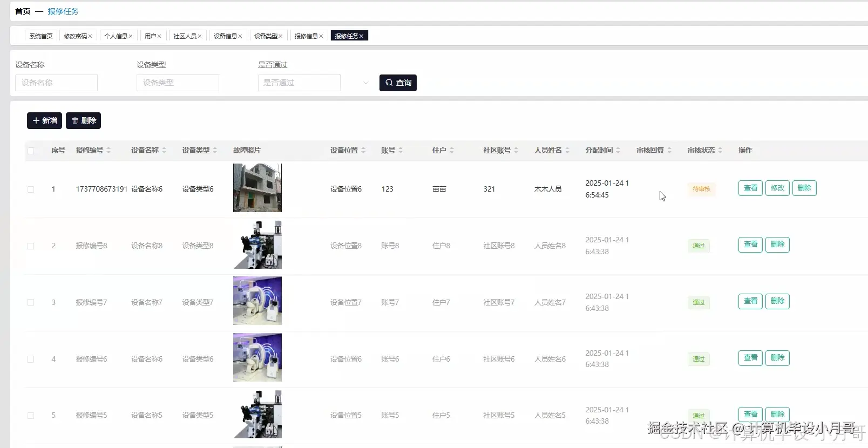Open the fault photo for 报修编号5
Image resolution: width=868 pixels, height=448 pixels.
pos(257,414)
